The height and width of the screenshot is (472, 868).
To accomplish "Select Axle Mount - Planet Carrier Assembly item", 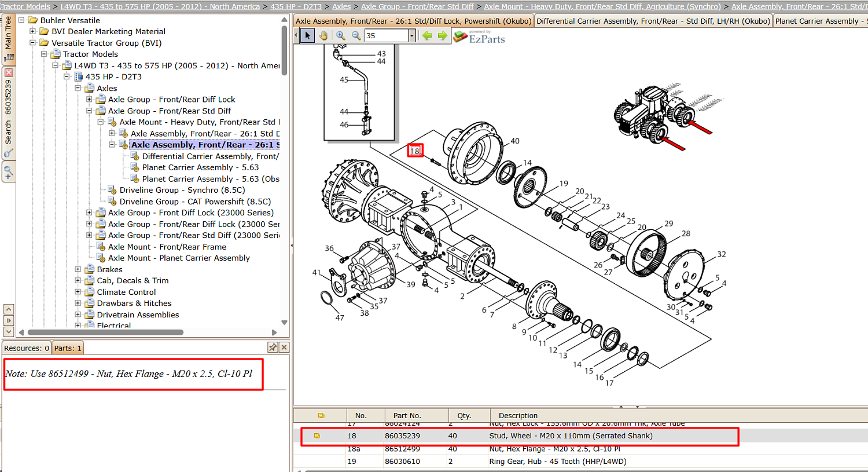I will point(179,258).
